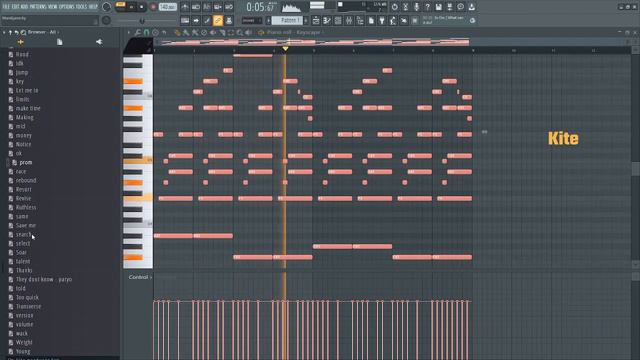Viewport: 640px width, 360px height.
Task: Select piano roll paint brush tool
Action: coord(186,32)
